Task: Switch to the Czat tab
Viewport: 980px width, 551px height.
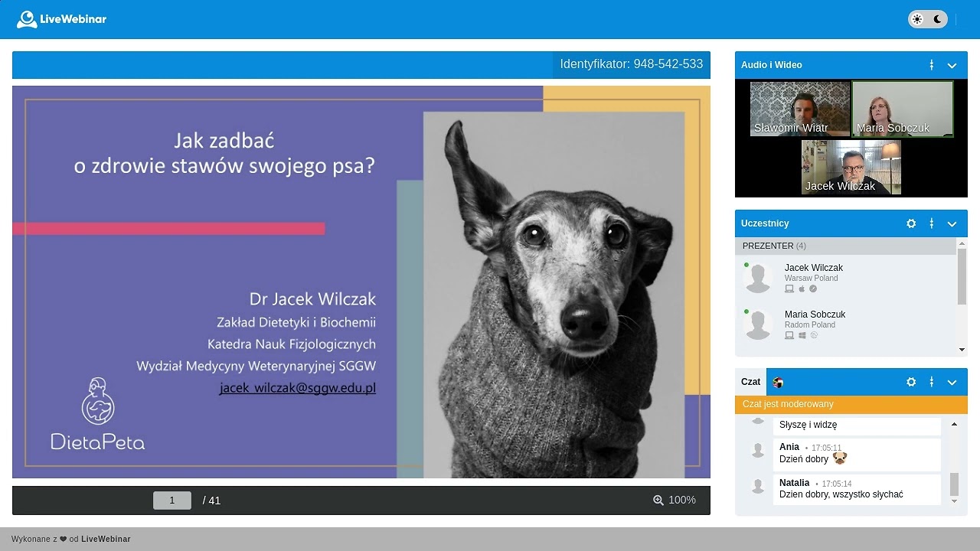Action: [x=751, y=382]
